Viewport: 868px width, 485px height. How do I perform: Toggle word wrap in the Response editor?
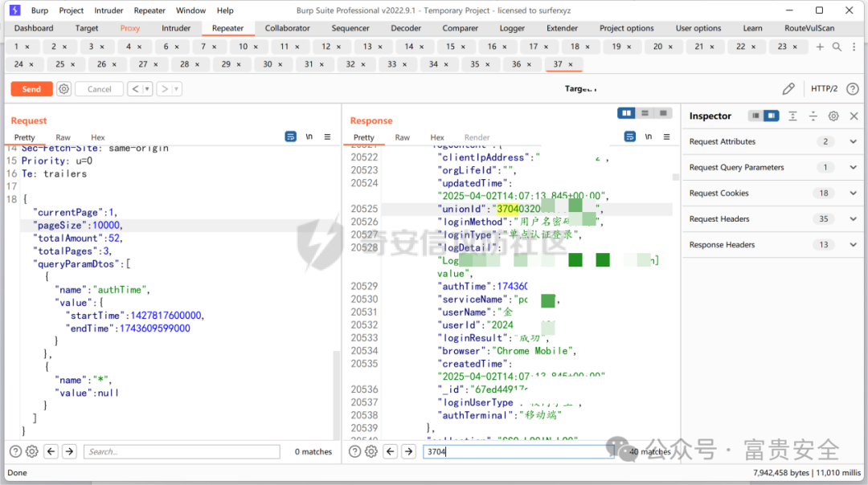pos(630,137)
